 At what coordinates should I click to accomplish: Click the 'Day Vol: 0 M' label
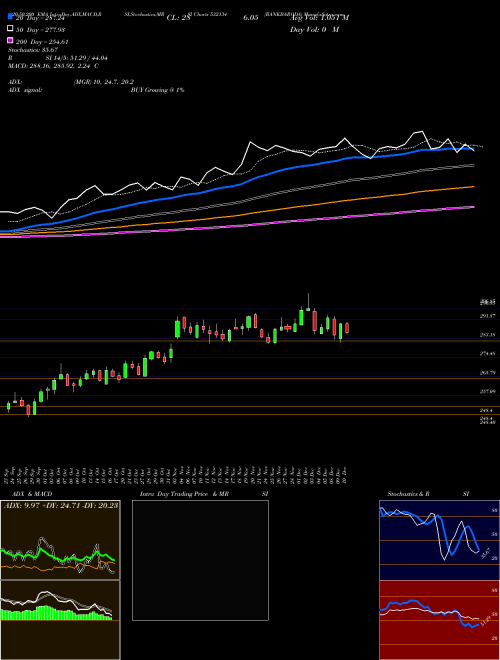pos(314,30)
